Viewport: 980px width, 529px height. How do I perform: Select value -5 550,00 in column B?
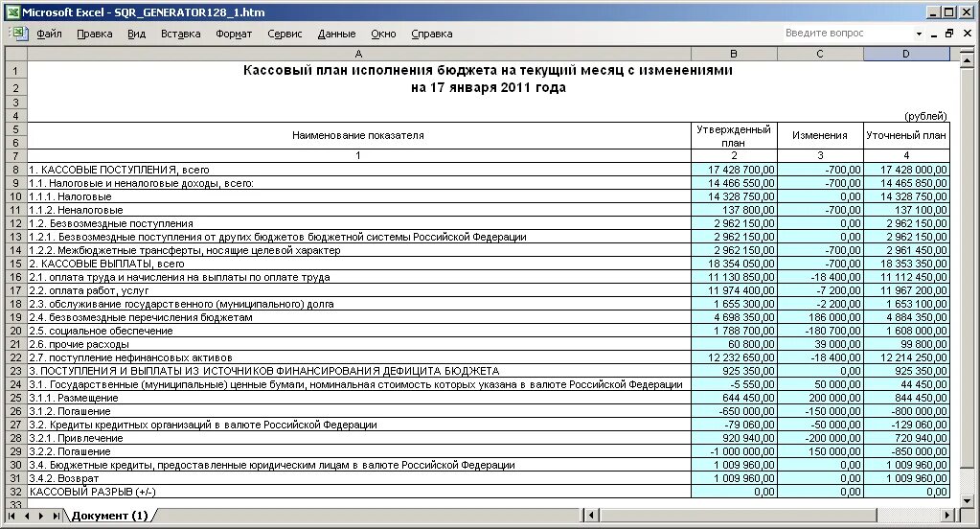(734, 384)
